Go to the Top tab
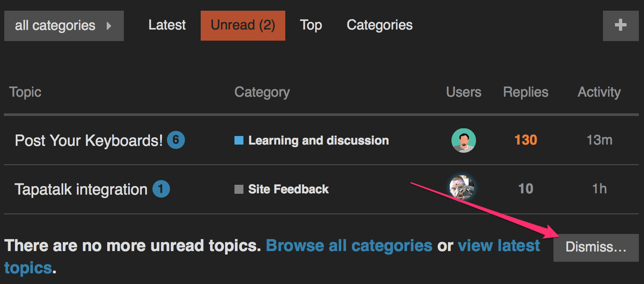The image size is (644, 284). (311, 25)
